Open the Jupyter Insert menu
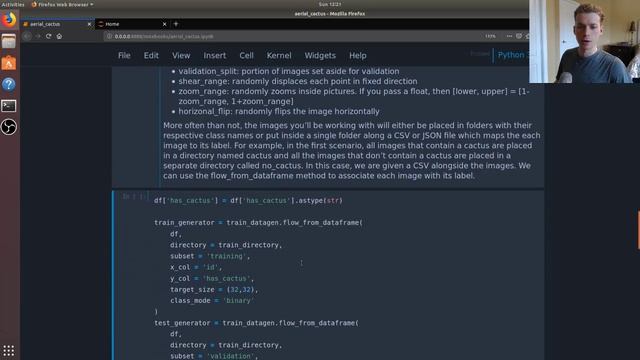Viewport: 640px width, 360px height. pyautogui.click(x=215, y=56)
